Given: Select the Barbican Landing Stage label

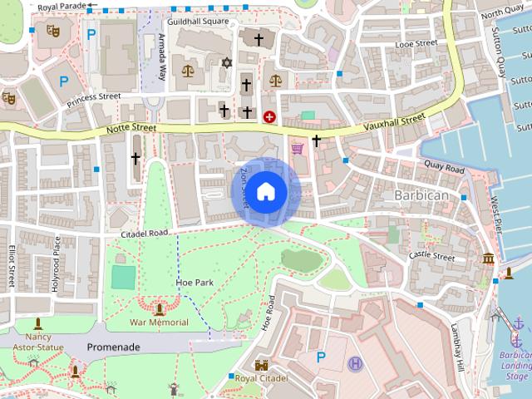Looking at the screenshot, I should pos(516,366).
